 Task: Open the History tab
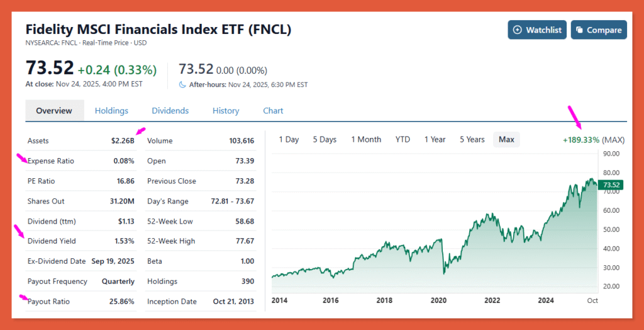tap(226, 111)
